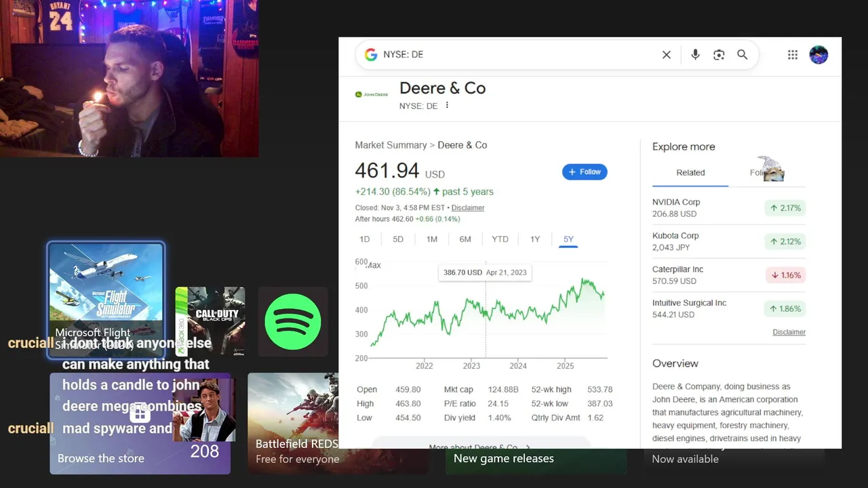
Task: Open the Google apps grid icon
Action: (793, 55)
